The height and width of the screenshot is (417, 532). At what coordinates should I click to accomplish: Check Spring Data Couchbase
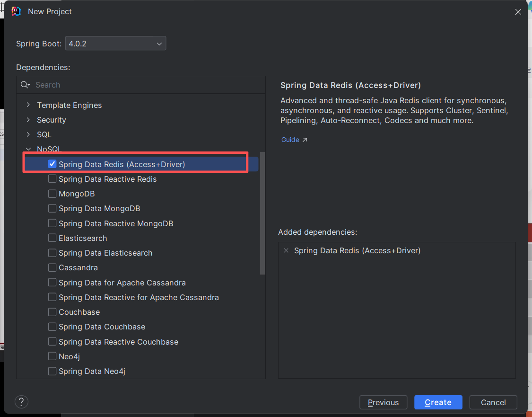52,327
